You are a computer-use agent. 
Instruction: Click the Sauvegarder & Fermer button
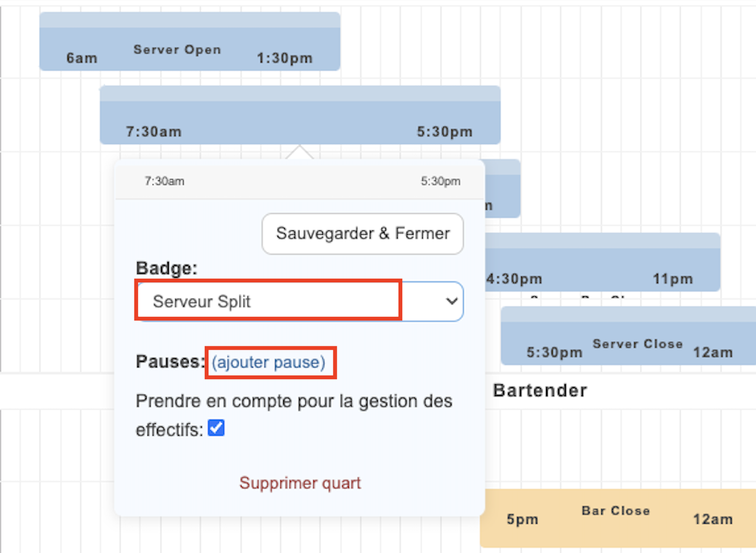[x=363, y=234]
